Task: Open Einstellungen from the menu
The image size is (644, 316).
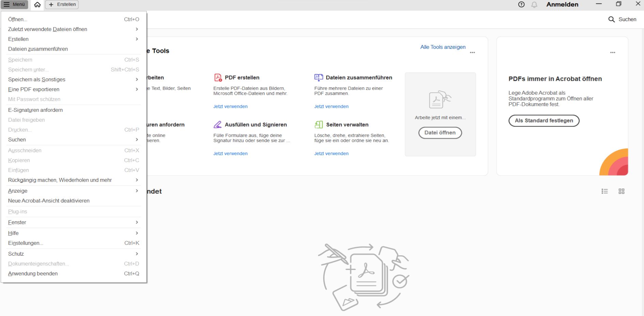Action: pos(26,243)
